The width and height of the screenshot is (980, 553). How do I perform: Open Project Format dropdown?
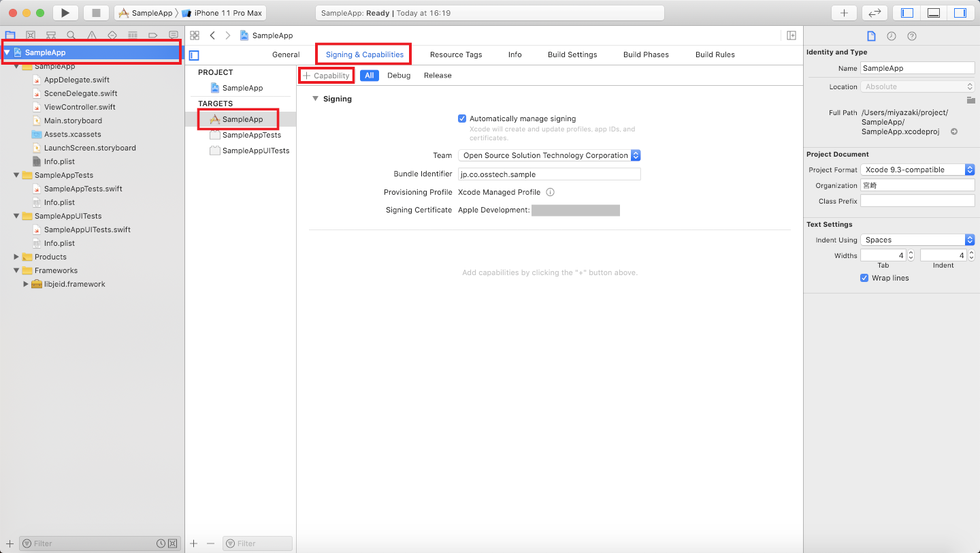click(x=917, y=170)
